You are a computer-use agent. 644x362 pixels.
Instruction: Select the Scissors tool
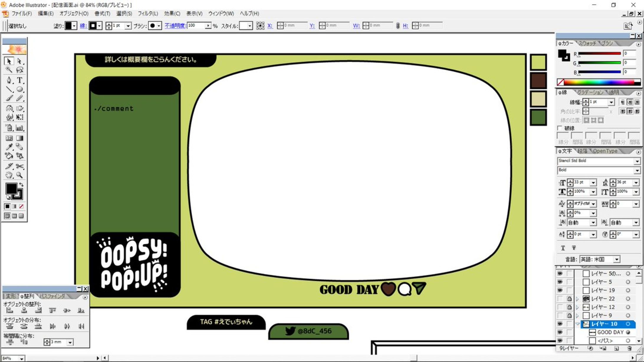point(19,166)
